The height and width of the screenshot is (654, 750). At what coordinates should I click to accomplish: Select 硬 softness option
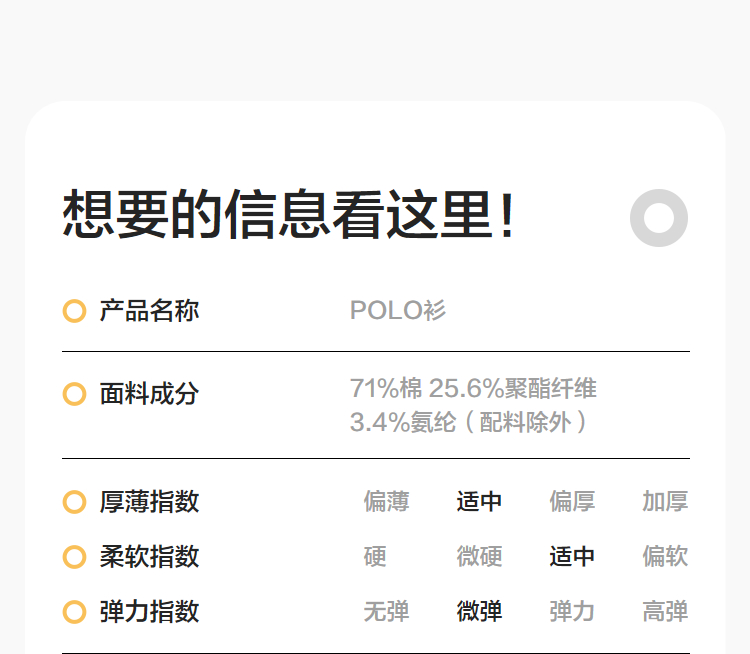click(x=375, y=557)
